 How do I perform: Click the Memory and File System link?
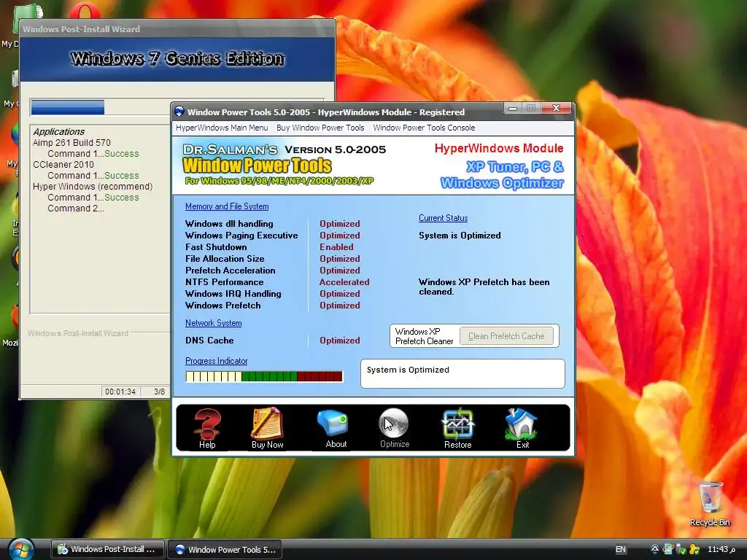(227, 206)
